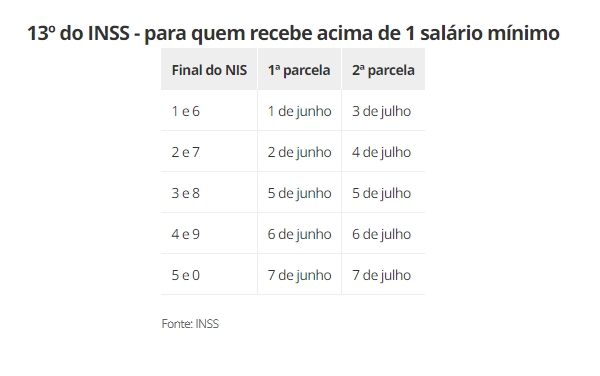Viewport: 600px width, 376px height.
Task: Click the '6 de junho' cell
Action: click(299, 234)
